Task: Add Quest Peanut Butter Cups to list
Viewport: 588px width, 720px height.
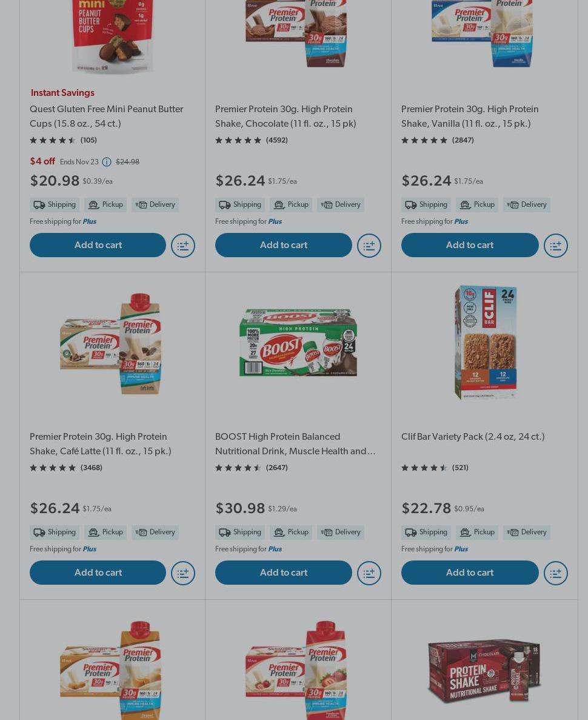Action: tap(183, 246)
